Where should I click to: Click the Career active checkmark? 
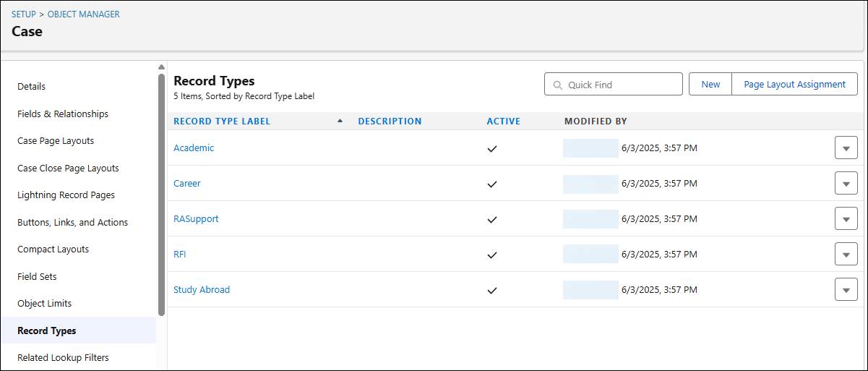pos(492,184)
